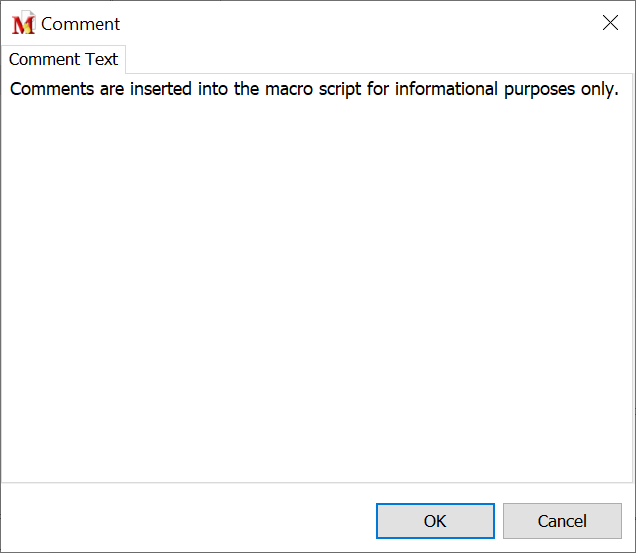
Task: Place cursor on the word 'Comments'
Action: point(50,89)
